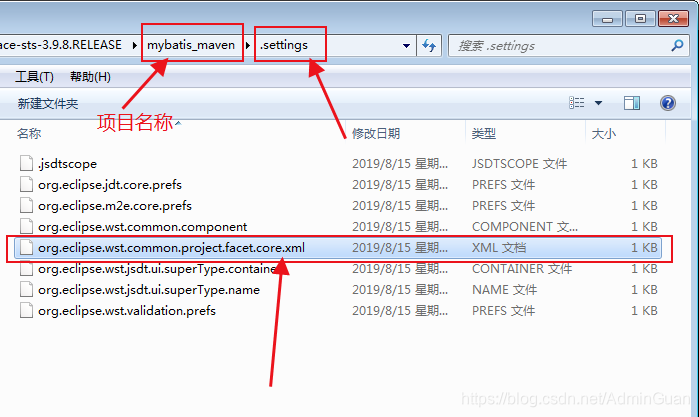The width and height of the screenshot is (699, 417).
Task: Sort by 类型 column header
Action: [484, 133]
